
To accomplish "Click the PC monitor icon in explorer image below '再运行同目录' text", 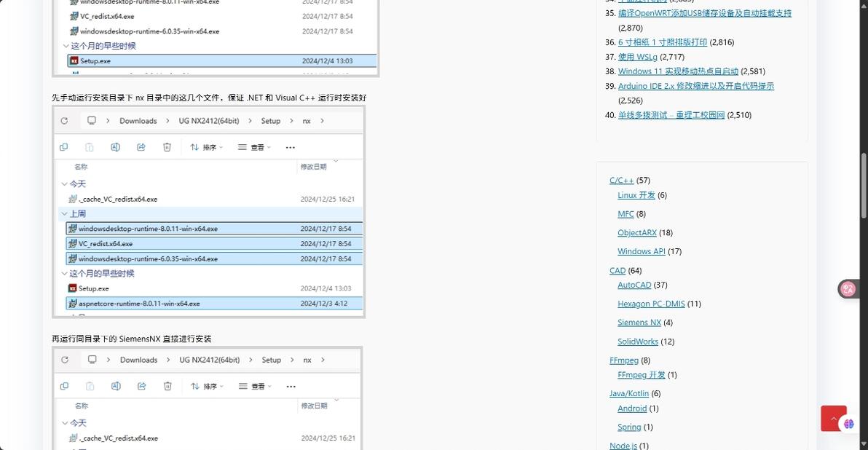I will [x=92, y=360].
